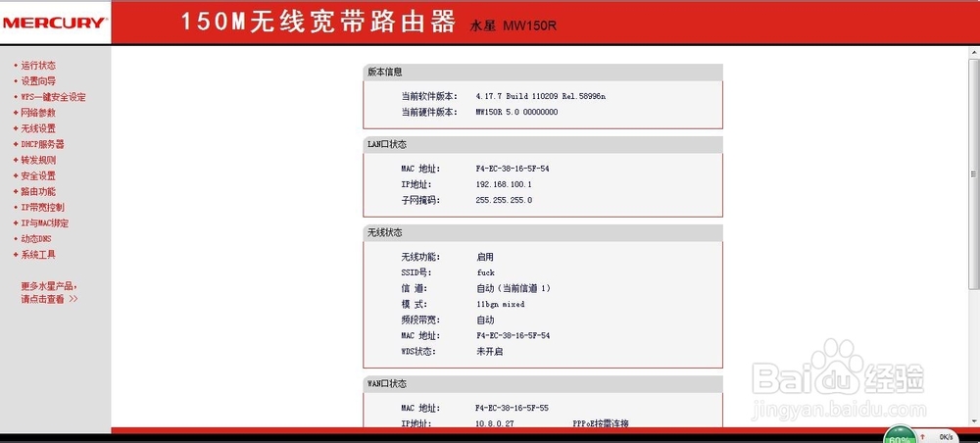Expand the 系统工具 menu
Image resolution: width=980 pixels, height=443 pixels.
pos(38,255)
